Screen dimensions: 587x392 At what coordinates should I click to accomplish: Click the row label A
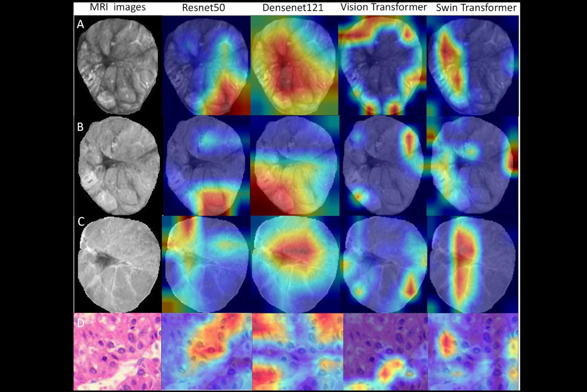pyautogui.click(x=81, y=23)
